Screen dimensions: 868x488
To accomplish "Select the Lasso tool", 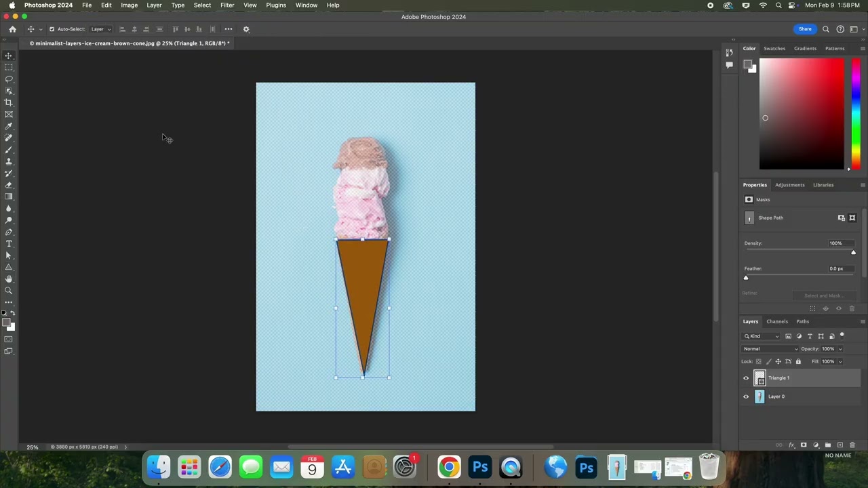I will click(x=9, y=79).
